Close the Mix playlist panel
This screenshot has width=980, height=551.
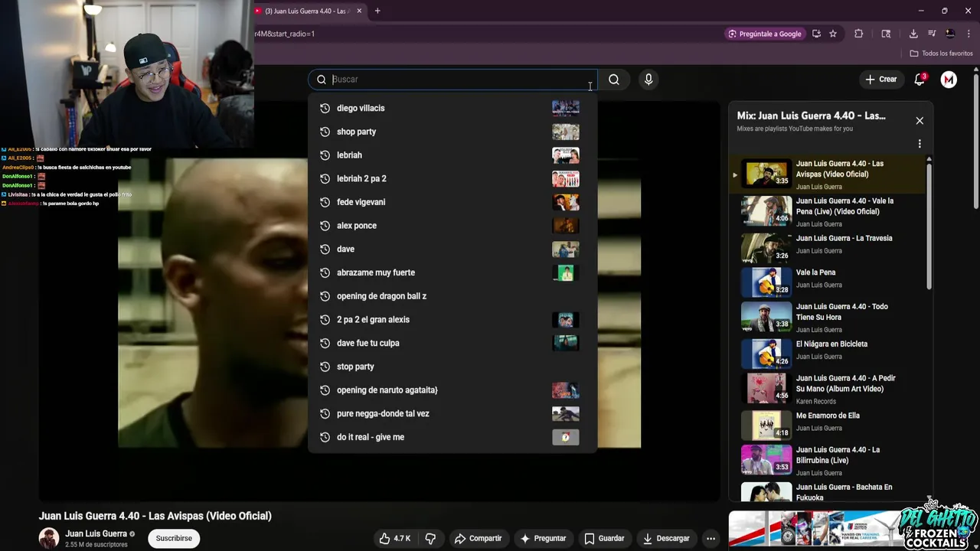coord(920,121)
